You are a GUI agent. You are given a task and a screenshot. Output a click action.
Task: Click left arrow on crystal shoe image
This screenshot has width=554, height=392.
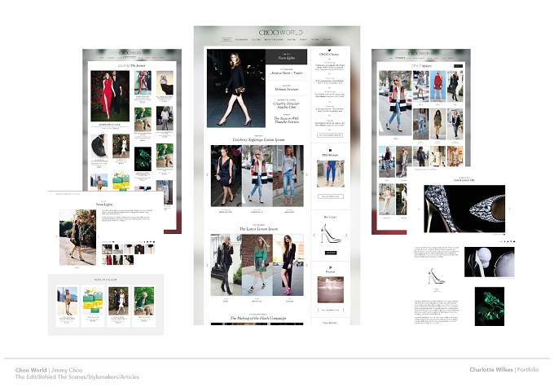(x=420, y=209)
